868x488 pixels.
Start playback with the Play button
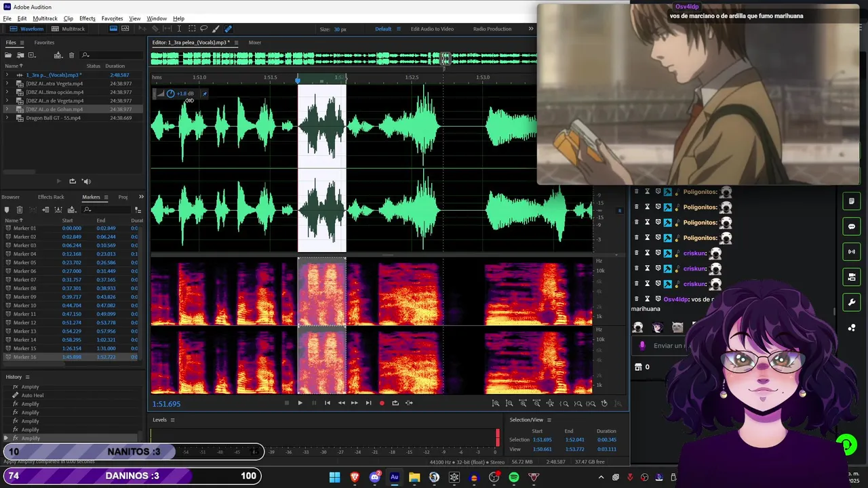[x=300, y=403]
